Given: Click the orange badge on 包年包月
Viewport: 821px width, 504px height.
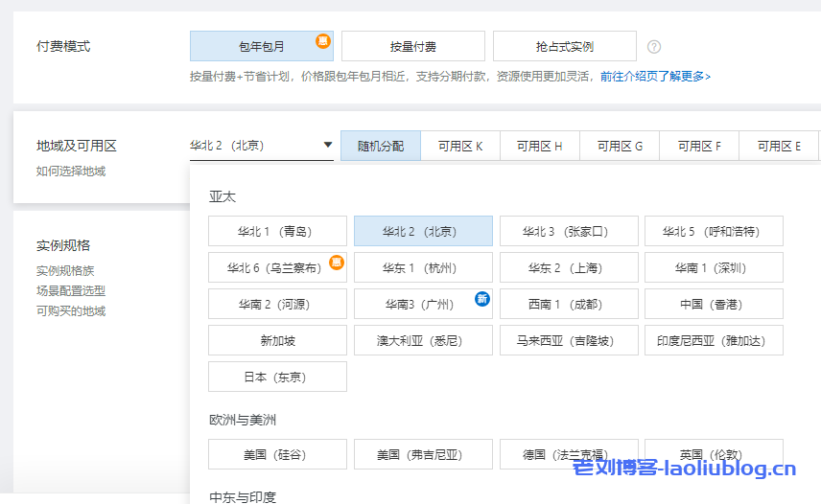Looking at the screenshot, I should 324,41.
